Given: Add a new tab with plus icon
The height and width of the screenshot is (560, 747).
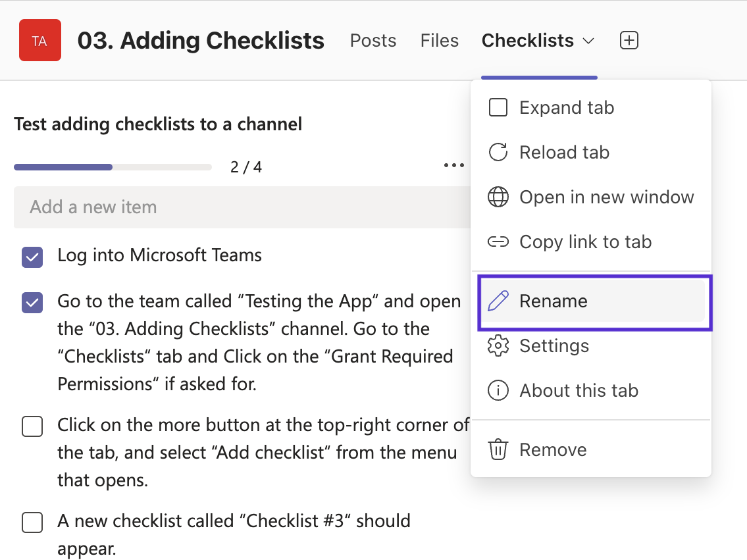Looking at the screenshot, I should 629,41.
